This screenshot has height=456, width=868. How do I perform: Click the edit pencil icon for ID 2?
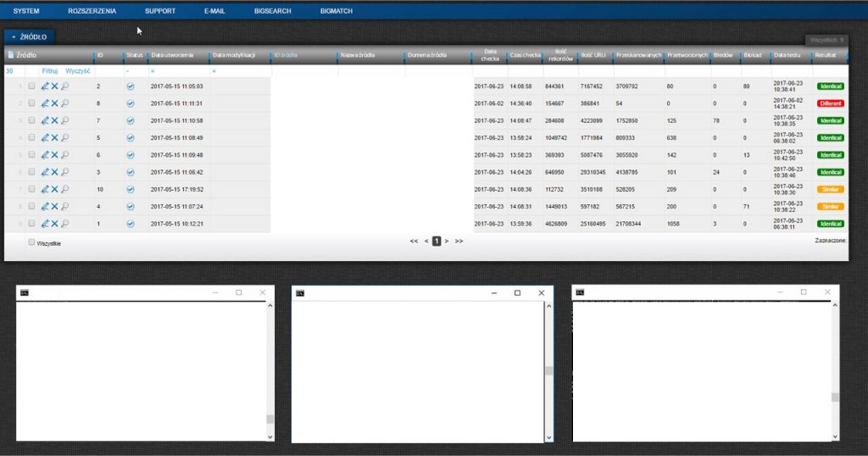45,86
